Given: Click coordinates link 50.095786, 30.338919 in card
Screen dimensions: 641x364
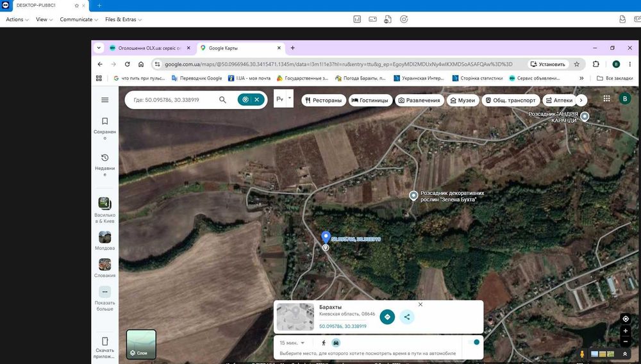Looking at the screenshot, I should point(342,326).
